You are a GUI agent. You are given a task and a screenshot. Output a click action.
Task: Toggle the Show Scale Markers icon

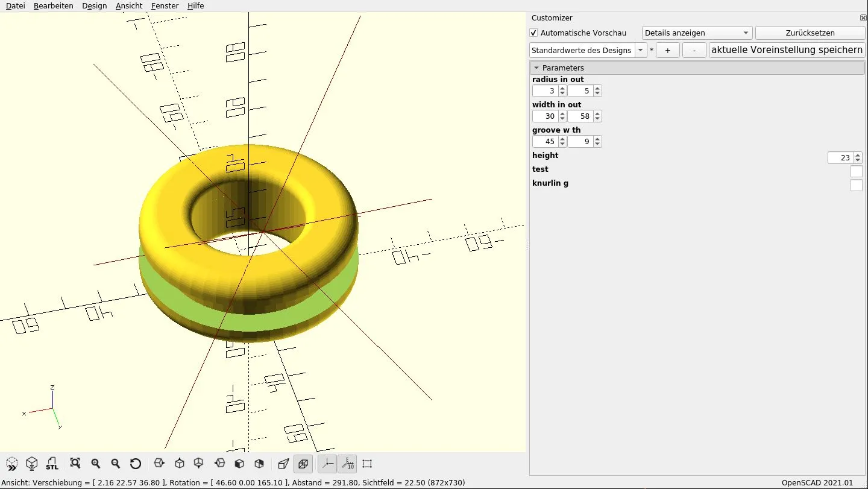347,464
